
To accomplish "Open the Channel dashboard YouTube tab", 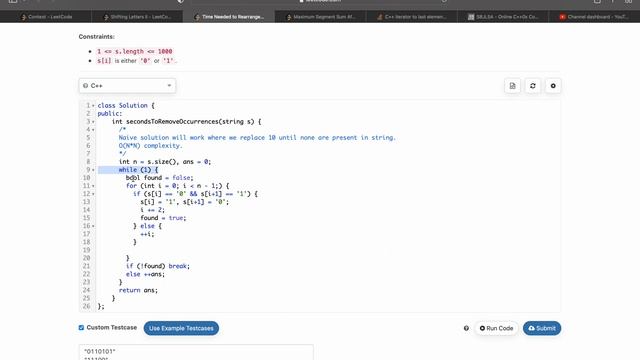I will tap(595, 17).
